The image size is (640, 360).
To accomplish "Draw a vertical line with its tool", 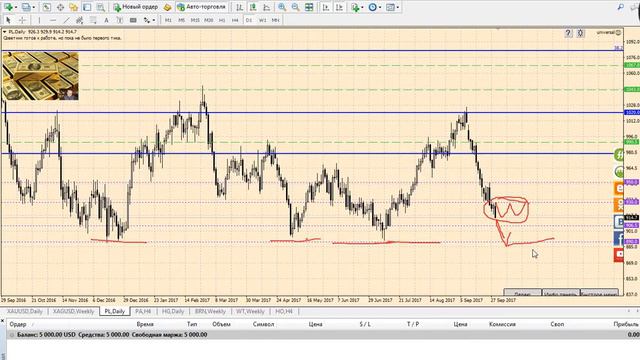I will [x=39, y=20].
